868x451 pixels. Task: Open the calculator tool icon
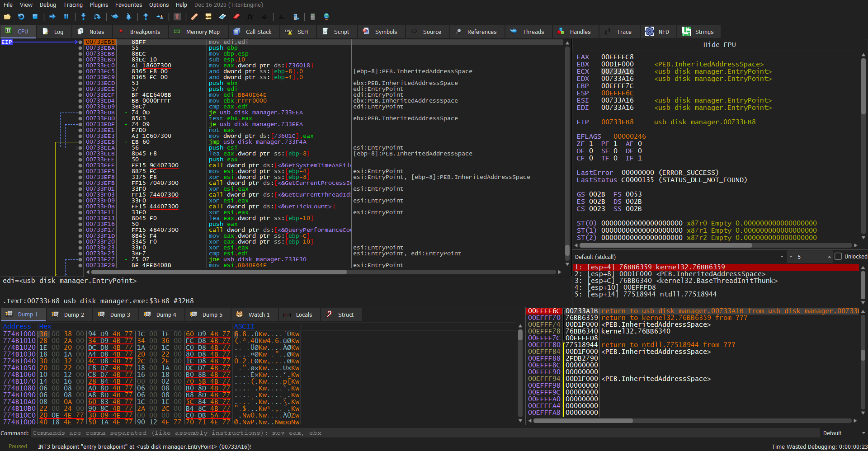click(x=312, y=17)
